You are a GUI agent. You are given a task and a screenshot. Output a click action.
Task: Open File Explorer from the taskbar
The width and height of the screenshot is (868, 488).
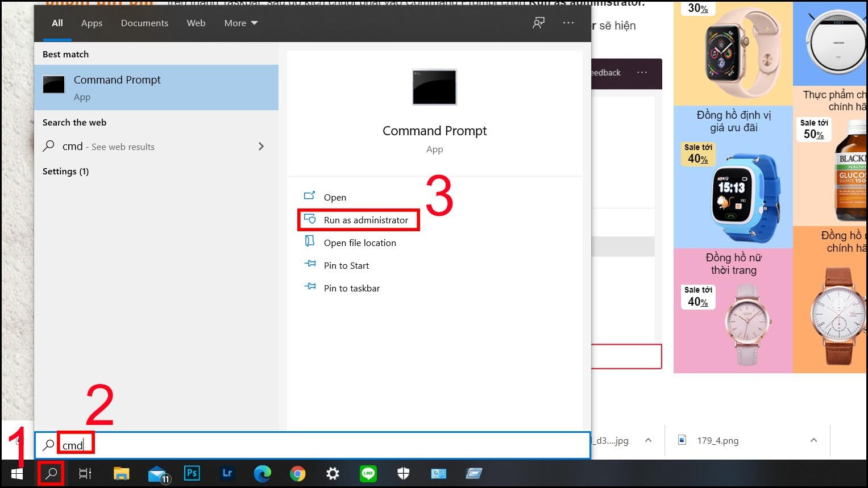coord(121,473)
